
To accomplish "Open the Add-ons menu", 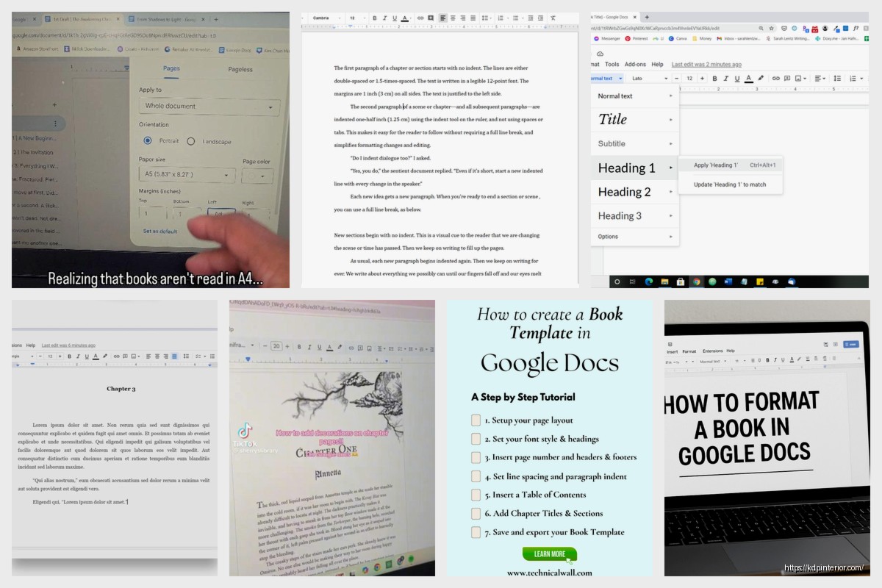I will click(637, 64).
